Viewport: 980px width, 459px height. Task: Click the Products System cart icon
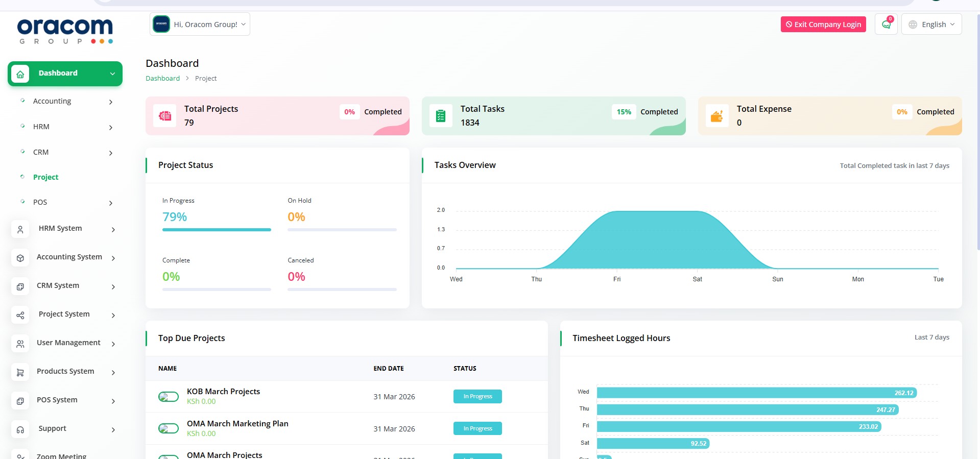(x=20, y=373)
